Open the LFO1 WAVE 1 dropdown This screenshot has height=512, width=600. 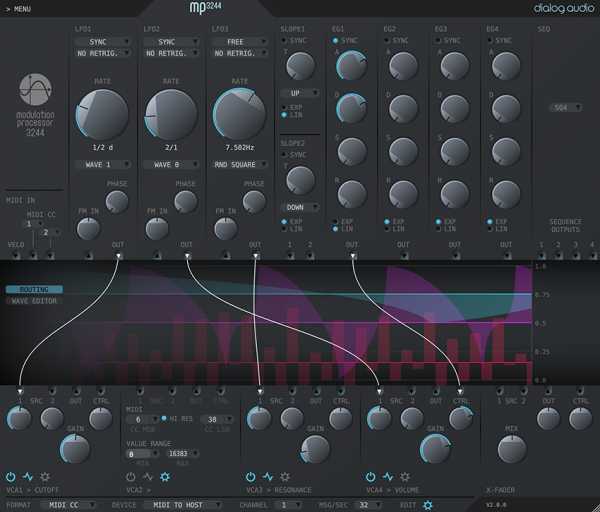[x=100, y=165]
